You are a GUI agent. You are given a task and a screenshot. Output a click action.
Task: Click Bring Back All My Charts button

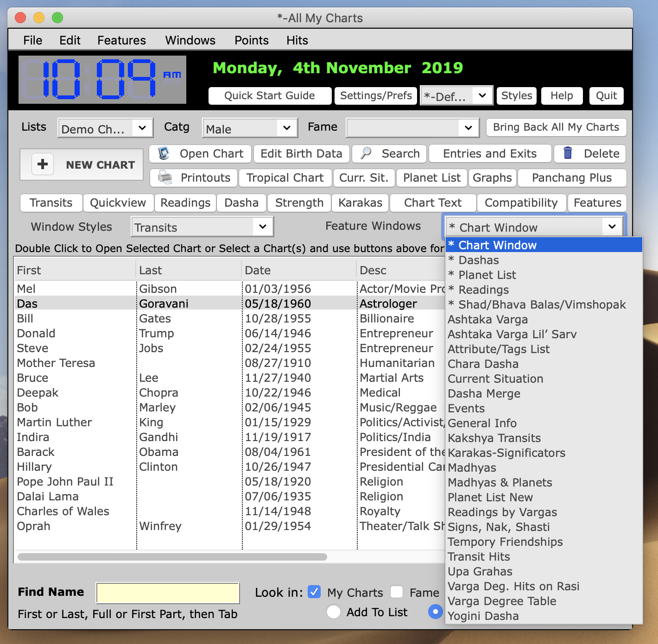tap(556, 127)
